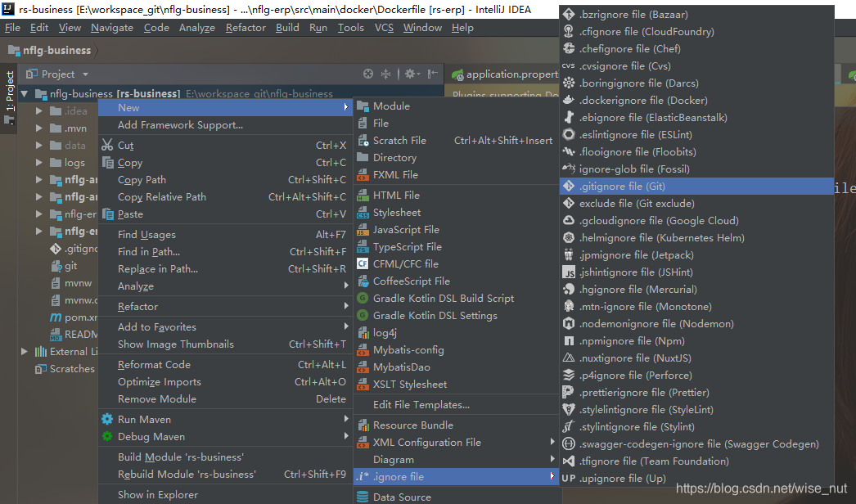This screenshot has height=504, width=856.
Task: Open the XML Configuration File submenu
Action: pyautogui.click(x=457, y=443)
